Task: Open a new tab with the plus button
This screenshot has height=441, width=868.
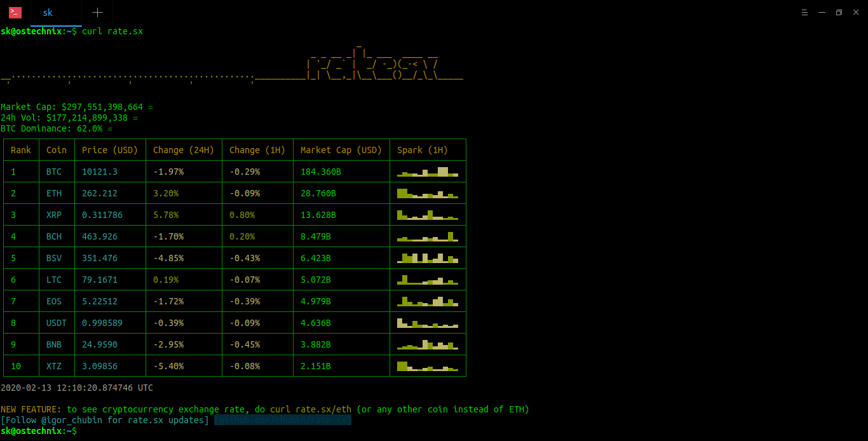Action: coord(97,13)
